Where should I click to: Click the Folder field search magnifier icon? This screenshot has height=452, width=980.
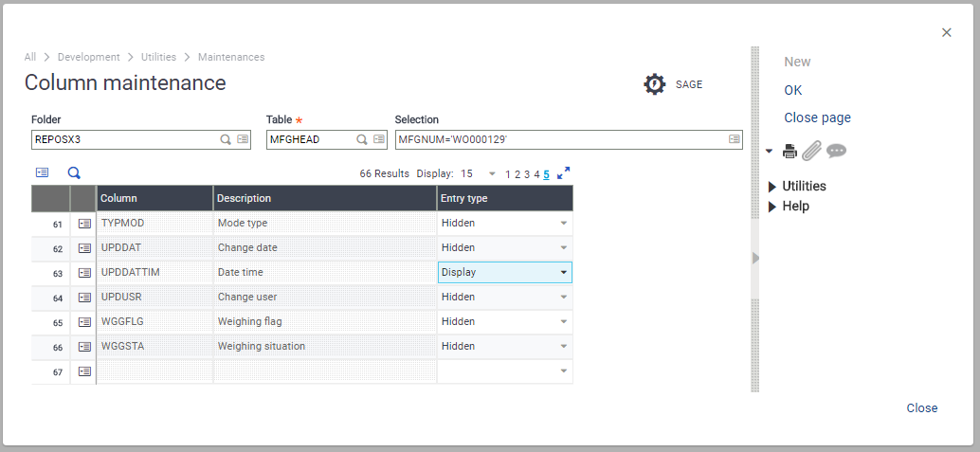226,139
